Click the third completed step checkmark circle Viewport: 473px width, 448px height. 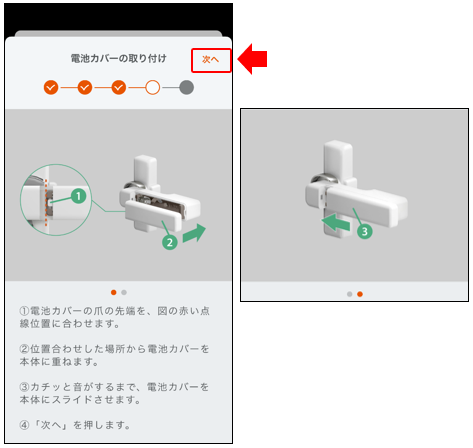click(119, 88)
